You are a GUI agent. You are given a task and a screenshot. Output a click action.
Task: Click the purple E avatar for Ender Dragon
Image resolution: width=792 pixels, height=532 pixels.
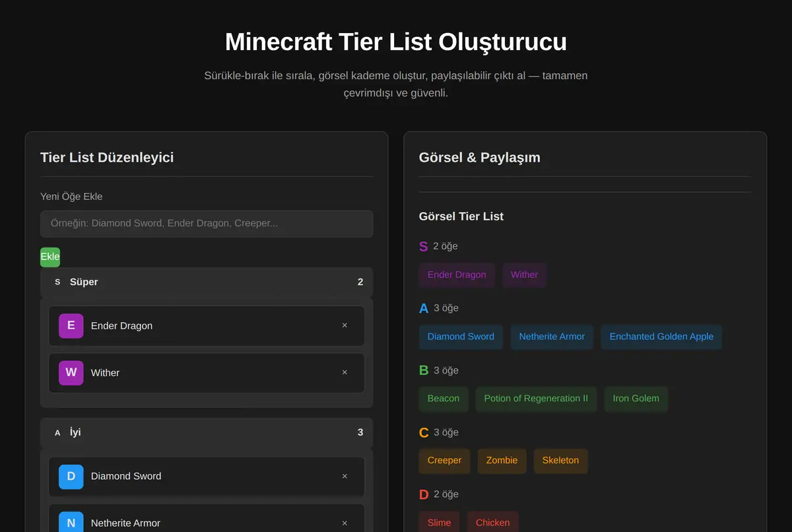click(71, 325)
